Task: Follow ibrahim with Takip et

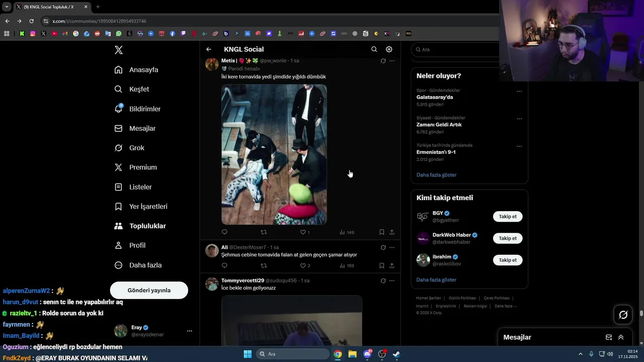Action: click(x=508, y=260)
